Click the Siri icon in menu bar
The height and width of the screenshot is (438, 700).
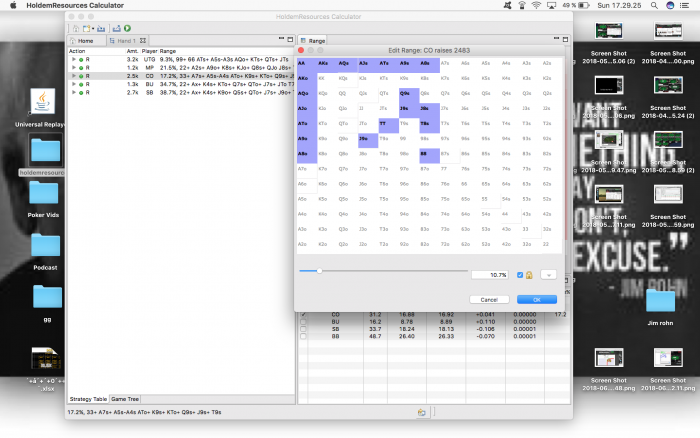click(670, 5)
